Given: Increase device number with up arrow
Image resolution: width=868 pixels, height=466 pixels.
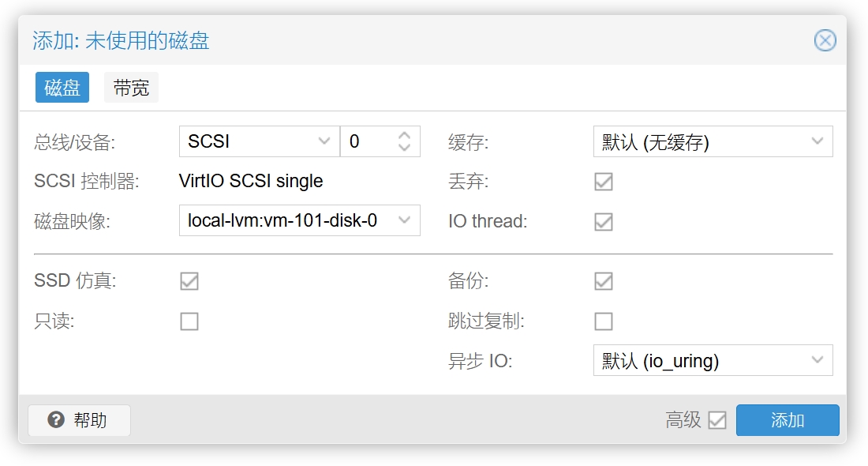Looking at the screenshot, I should tap(405, 135).
